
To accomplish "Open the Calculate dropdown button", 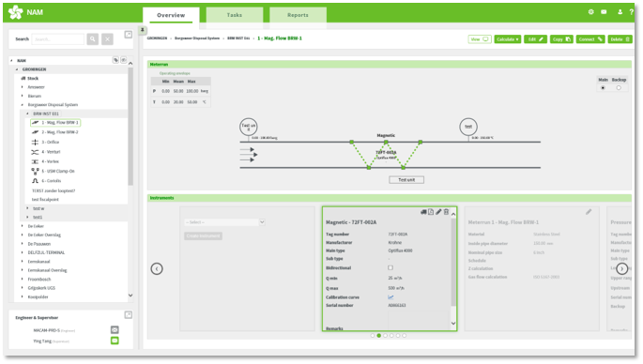I will coord(508,39).
